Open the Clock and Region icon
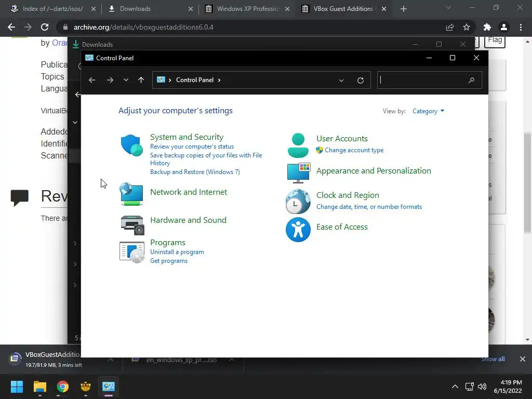The height and width of the screenshot is (399, 532). (298, 202)
